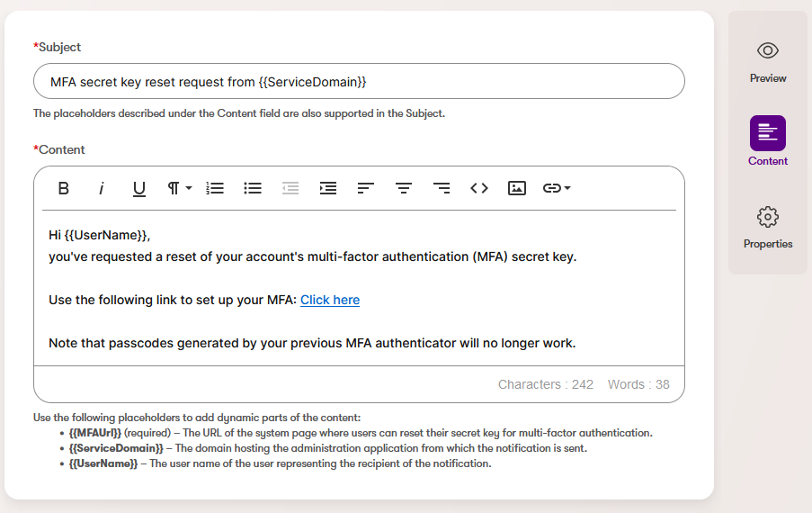Screen dimensions: 812x513
Task: Insert an image into the content
Action: pos(517,188)
